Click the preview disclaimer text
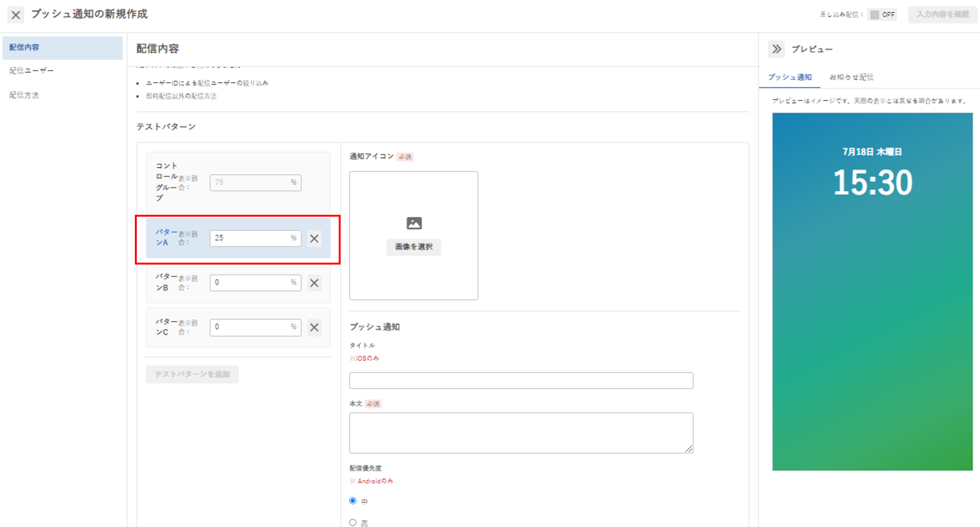 pos(870,101)
